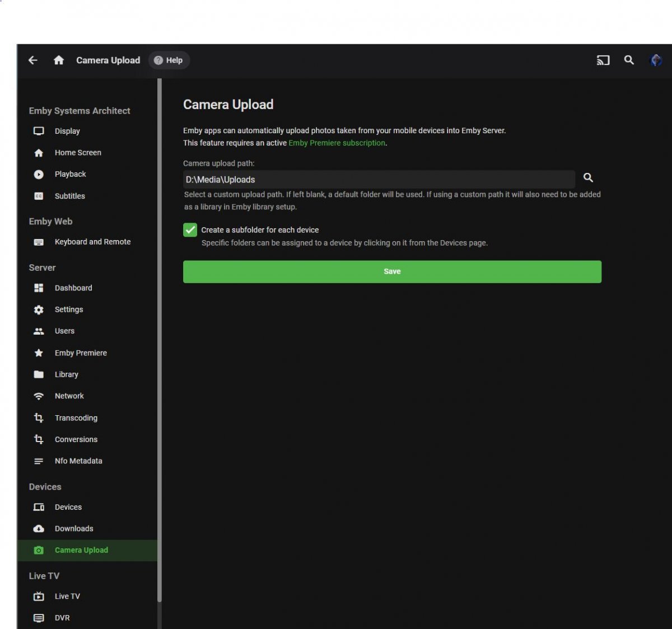The image size is (672, 629).
Task: Click the camera upload path field
Action: point(379,180)
